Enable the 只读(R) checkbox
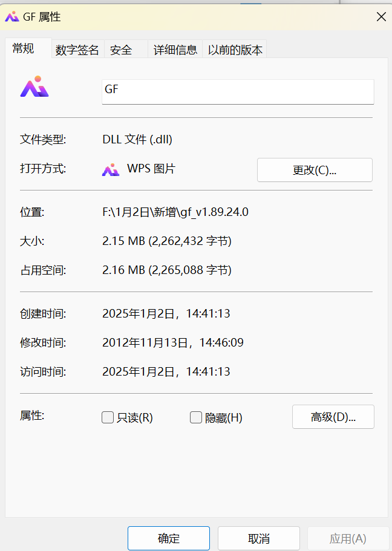This screenshot has width=392, height=551. 107,417
